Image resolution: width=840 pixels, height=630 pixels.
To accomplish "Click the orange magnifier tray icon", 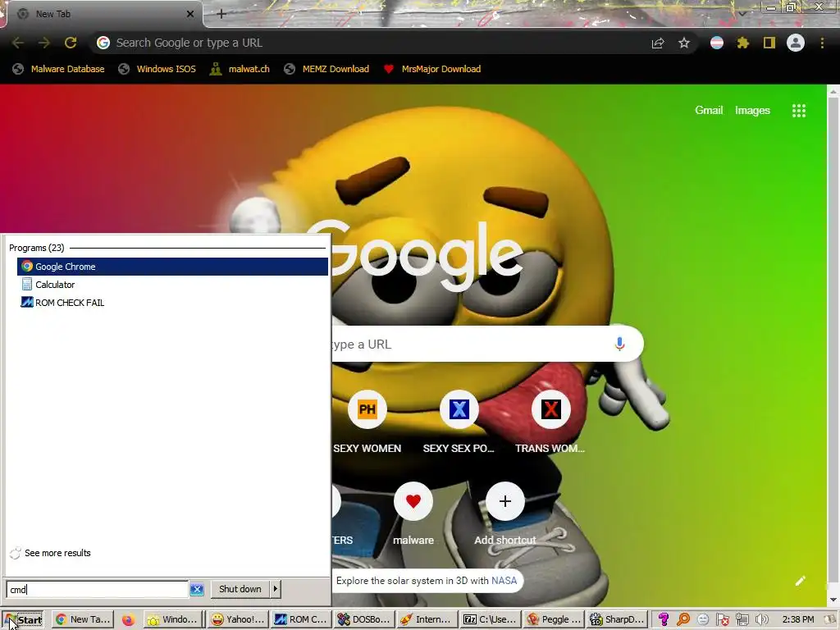I will (x=683, y=620).
